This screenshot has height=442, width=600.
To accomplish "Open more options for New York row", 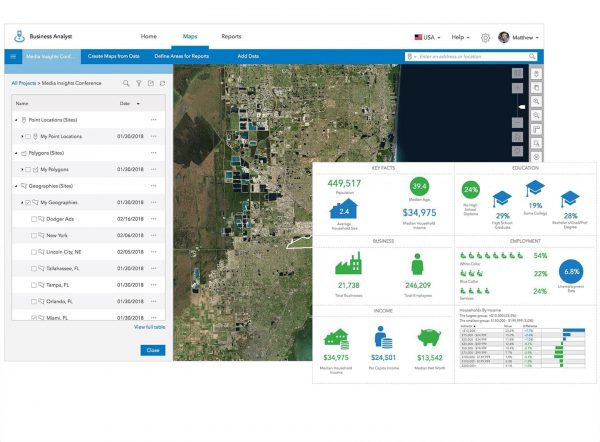I will click(x=153, y=235).
